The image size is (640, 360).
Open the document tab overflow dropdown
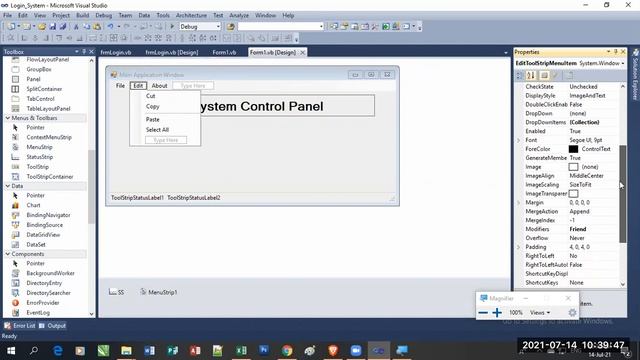coord(506,53)
